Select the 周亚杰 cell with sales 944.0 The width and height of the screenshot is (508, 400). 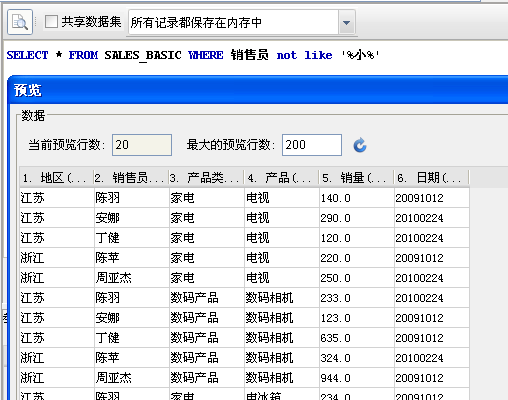click(x=132, y=378)
